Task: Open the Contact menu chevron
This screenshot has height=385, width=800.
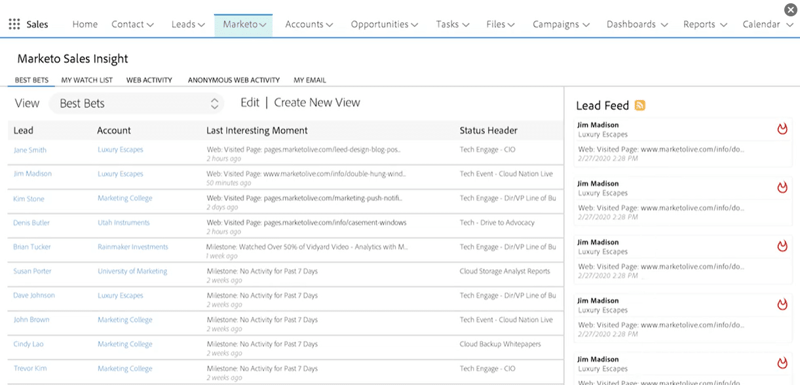Action: pyautogui.click(x=150, y=24)
